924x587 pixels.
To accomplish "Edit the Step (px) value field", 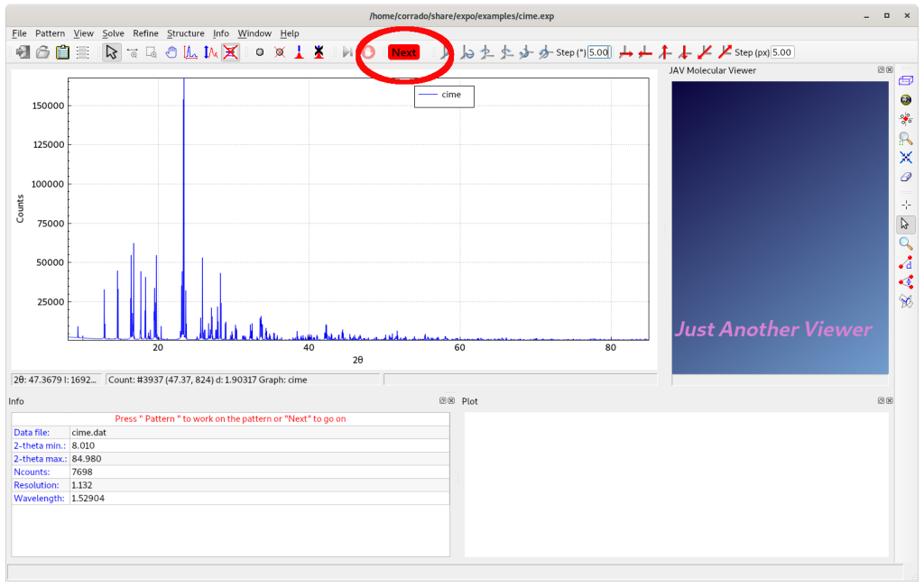I will coord(782,52).
